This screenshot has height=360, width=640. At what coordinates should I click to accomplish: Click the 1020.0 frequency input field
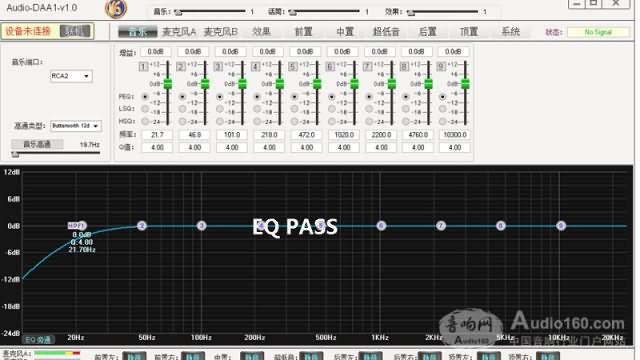coord(344,135)
